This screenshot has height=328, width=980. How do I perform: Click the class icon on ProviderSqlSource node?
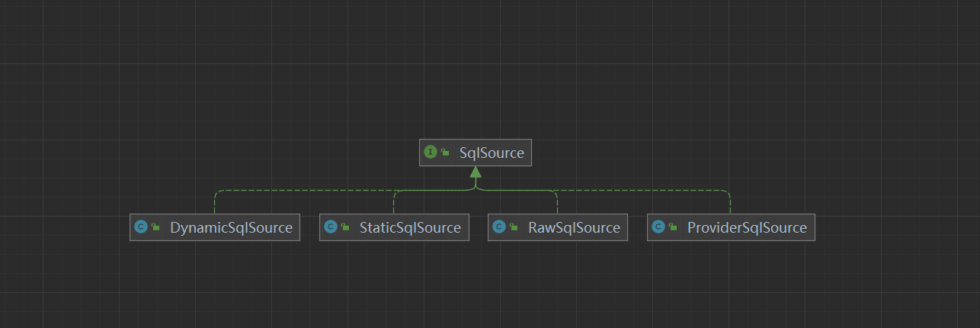tap(658, 227)
